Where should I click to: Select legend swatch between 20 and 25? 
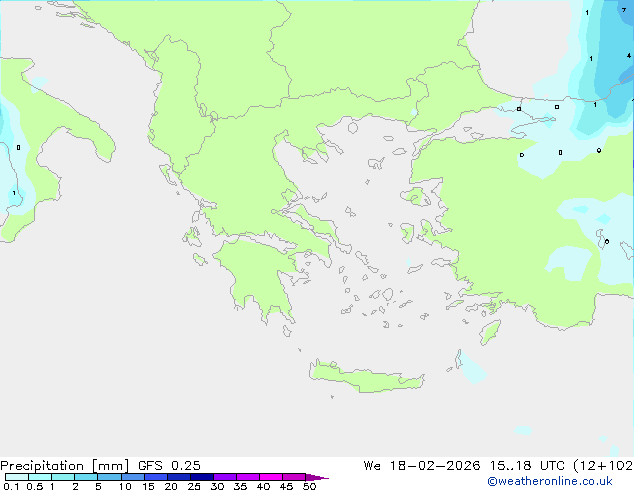point(178,477)
